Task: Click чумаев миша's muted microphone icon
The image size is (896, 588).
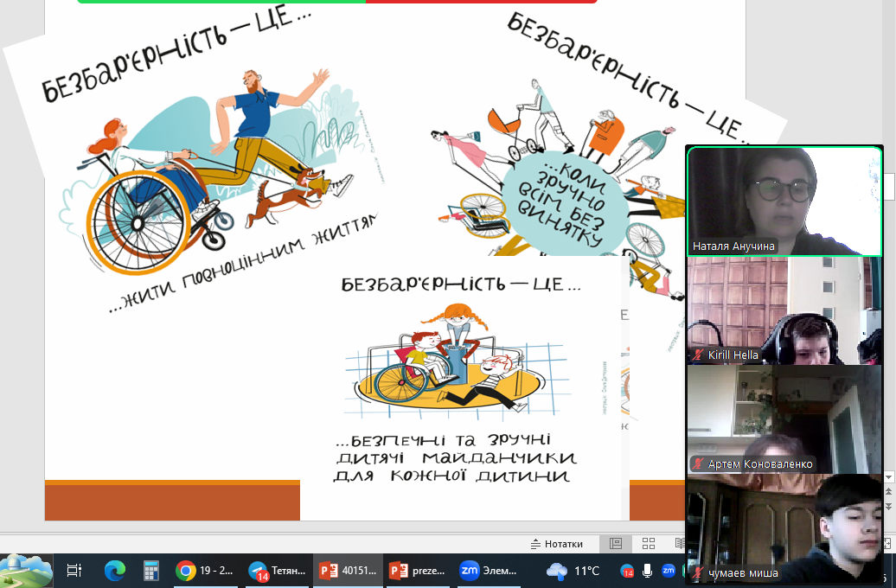Action: [698, 573]
